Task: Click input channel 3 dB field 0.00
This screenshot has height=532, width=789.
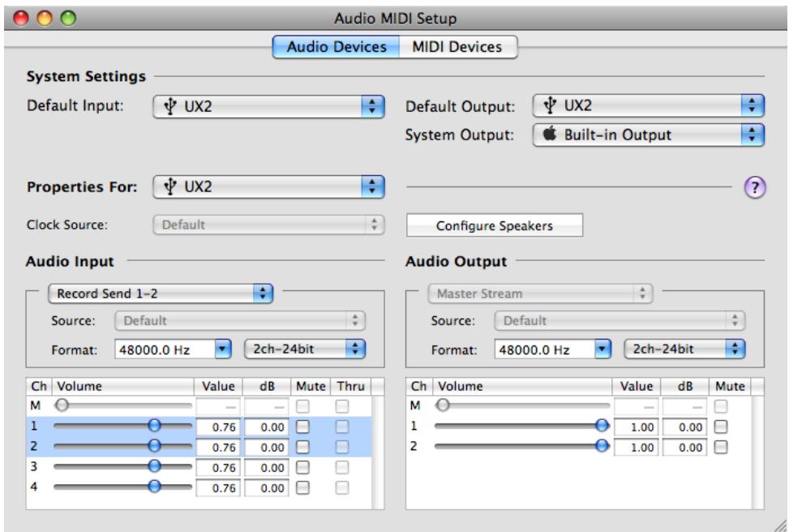Action: (x=267, y=468)
